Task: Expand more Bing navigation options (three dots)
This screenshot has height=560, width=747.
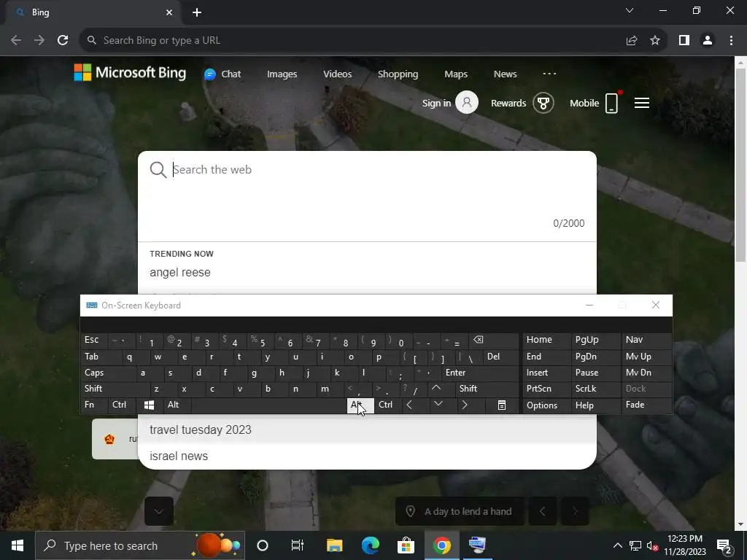Action: pyautogui.click(x=549, y=74)
